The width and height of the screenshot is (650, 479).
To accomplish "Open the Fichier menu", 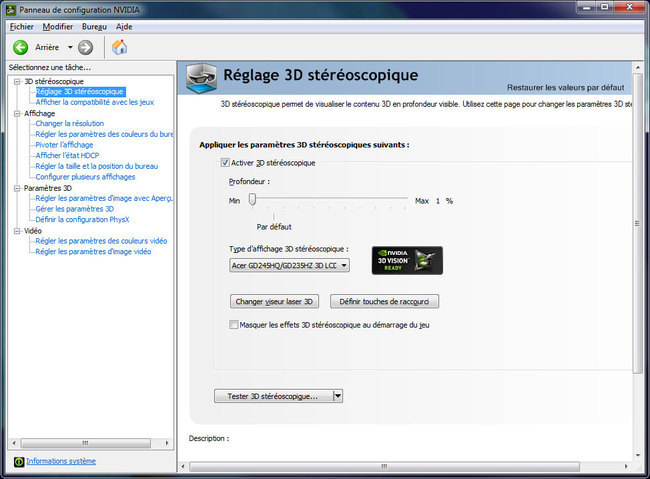I will (x=22, y=27).
